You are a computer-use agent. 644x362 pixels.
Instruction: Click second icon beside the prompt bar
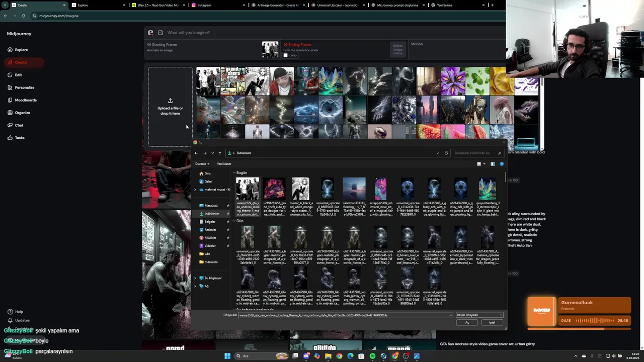160,33
